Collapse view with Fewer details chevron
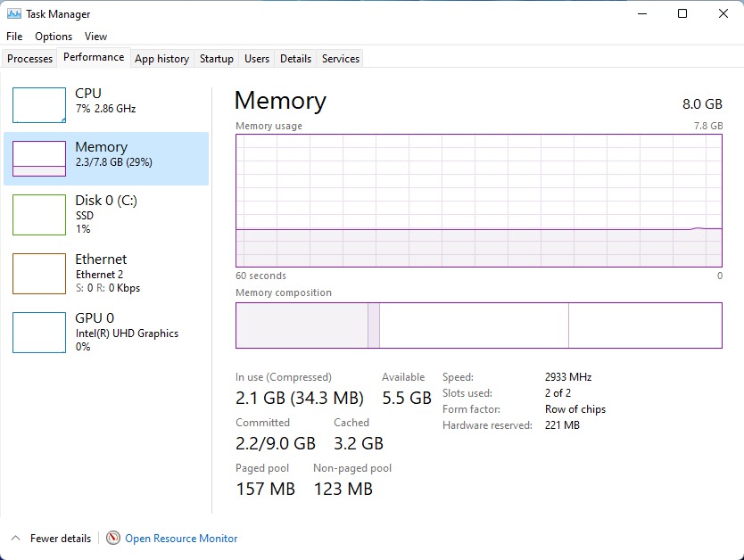Image resolution: width=744 pixels, height=560 pixels. (16, 539)
